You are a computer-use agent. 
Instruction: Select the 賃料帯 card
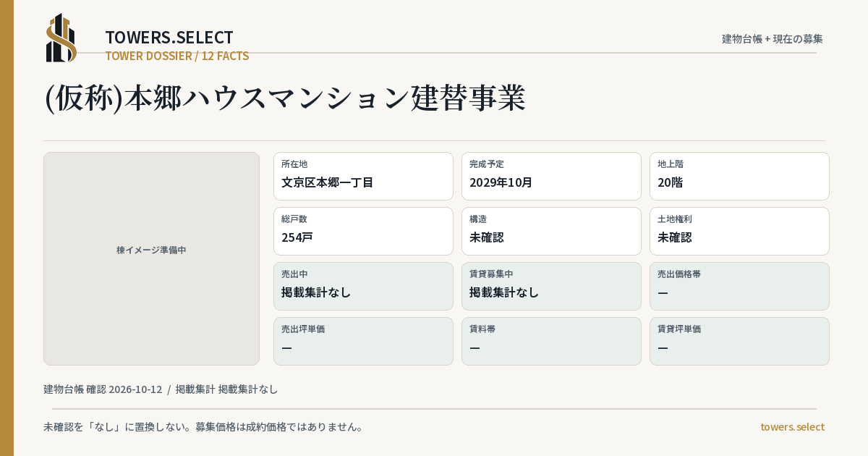click(551, 341)
